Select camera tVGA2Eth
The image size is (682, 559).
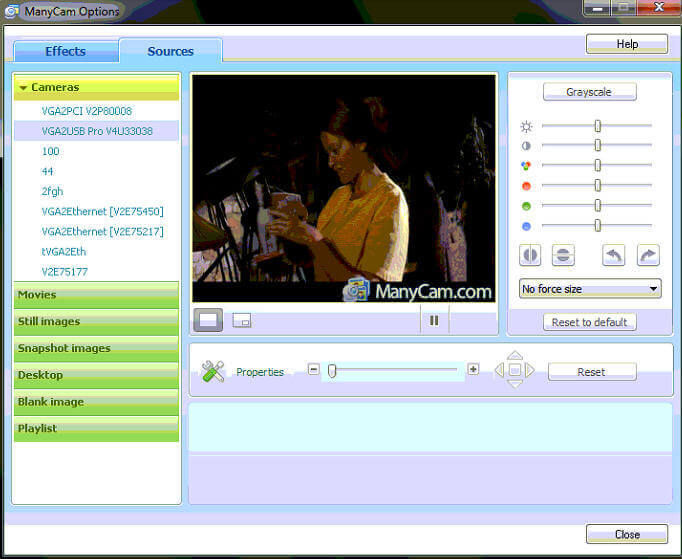point(96,252)
